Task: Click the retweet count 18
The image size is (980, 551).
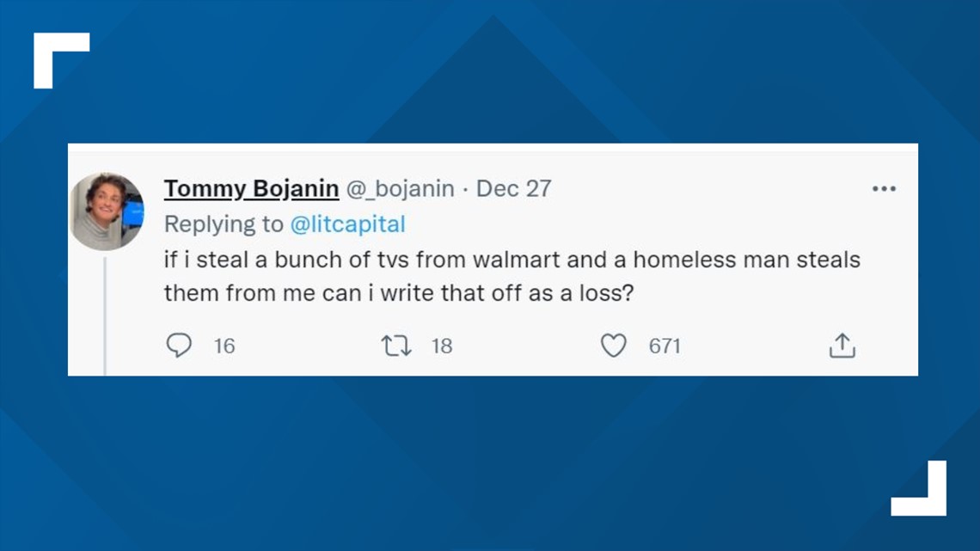Action: (442, 346)
